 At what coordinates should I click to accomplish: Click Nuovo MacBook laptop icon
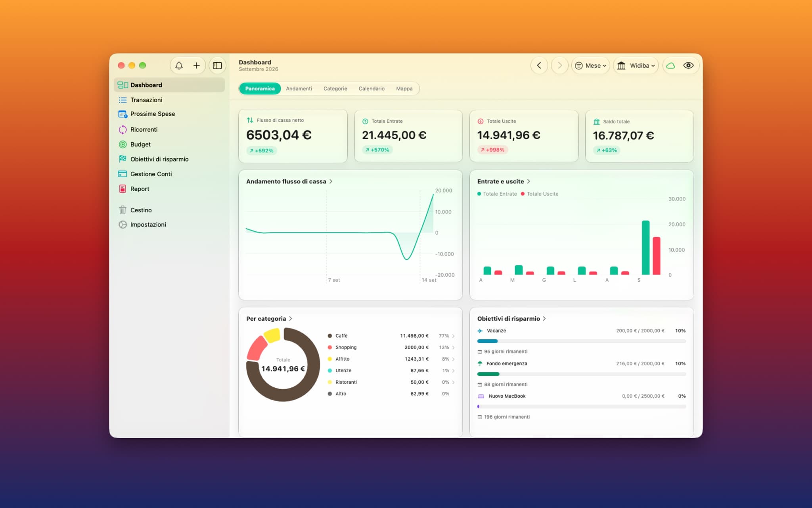coord(481,396)
